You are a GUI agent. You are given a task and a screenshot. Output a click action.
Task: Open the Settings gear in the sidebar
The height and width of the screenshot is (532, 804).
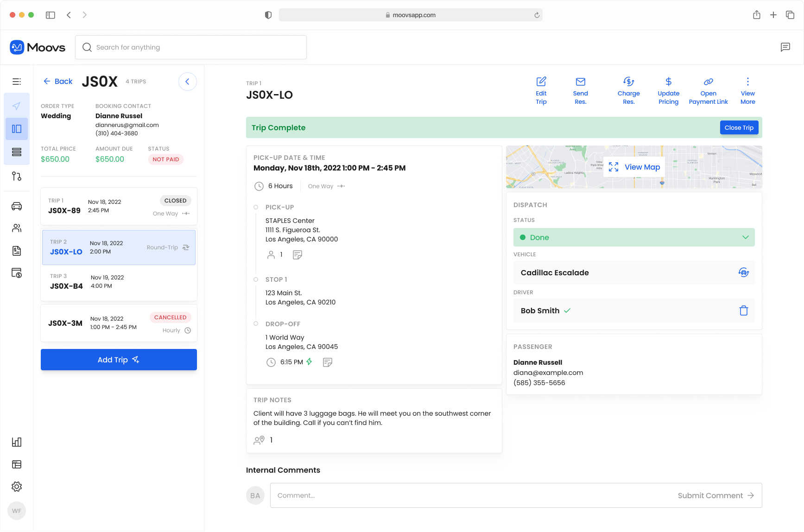(x=17, y=486)
